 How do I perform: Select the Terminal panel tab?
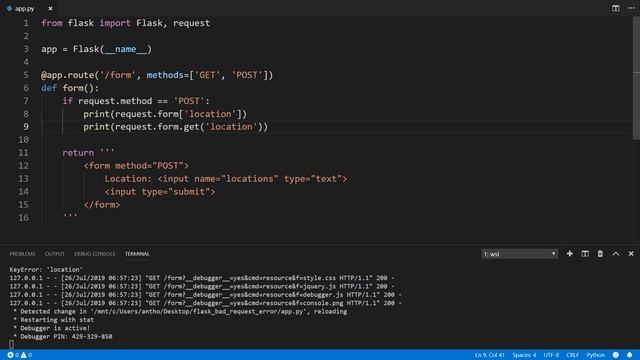click(137, 254)
